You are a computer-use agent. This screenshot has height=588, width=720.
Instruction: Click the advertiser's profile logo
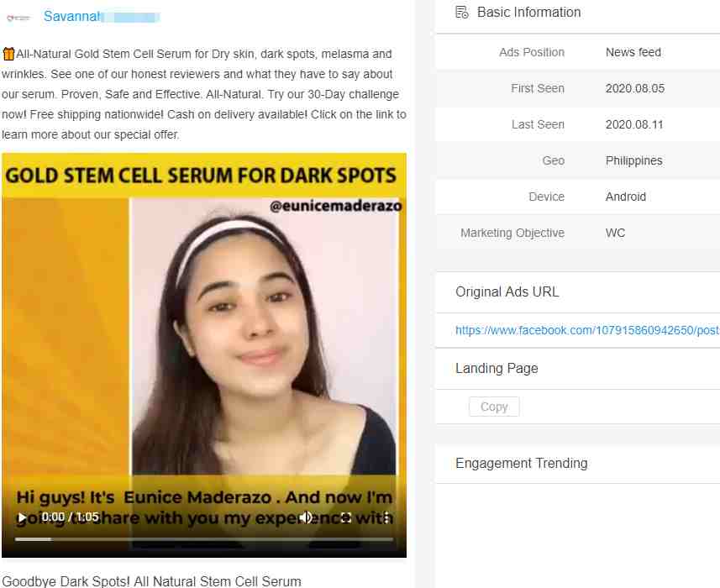click(18, 18)
